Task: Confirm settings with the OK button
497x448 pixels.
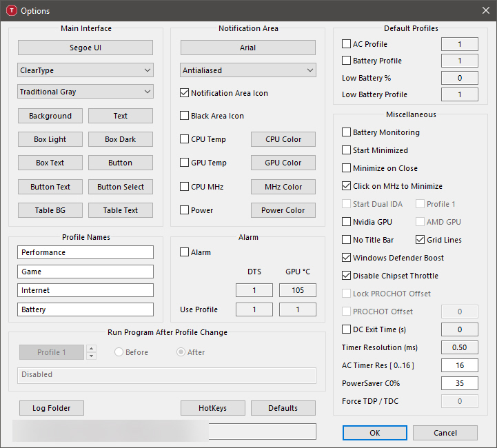Action: pos(374,433)
